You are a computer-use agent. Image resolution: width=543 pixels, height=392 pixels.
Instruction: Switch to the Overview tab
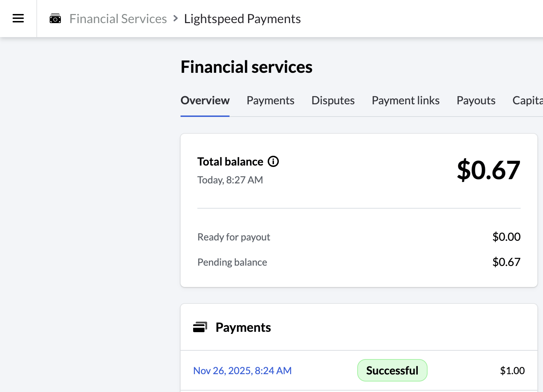pos(205,100)
